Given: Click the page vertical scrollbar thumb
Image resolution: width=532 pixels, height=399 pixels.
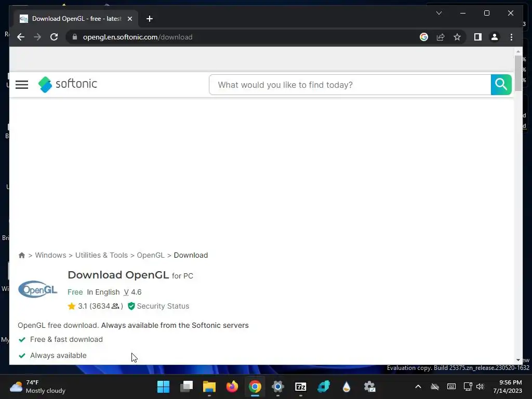Looking at the screenshot, I should pyautogui.click(x=518, y=73).
